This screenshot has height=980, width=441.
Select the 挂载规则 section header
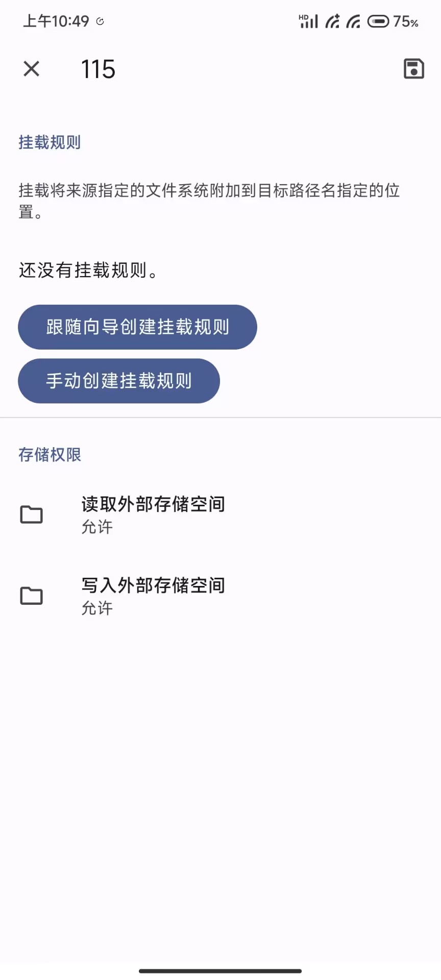coord(50,142)
